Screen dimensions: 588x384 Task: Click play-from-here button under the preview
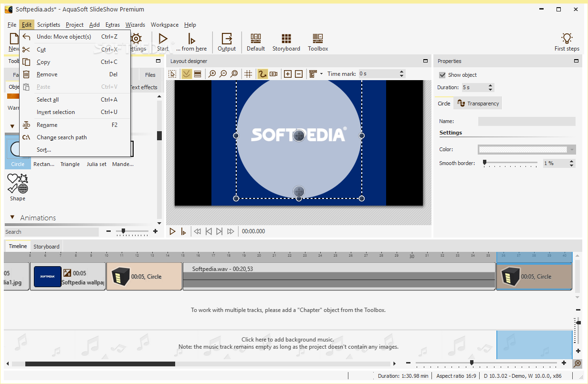(x=183, y=231)
